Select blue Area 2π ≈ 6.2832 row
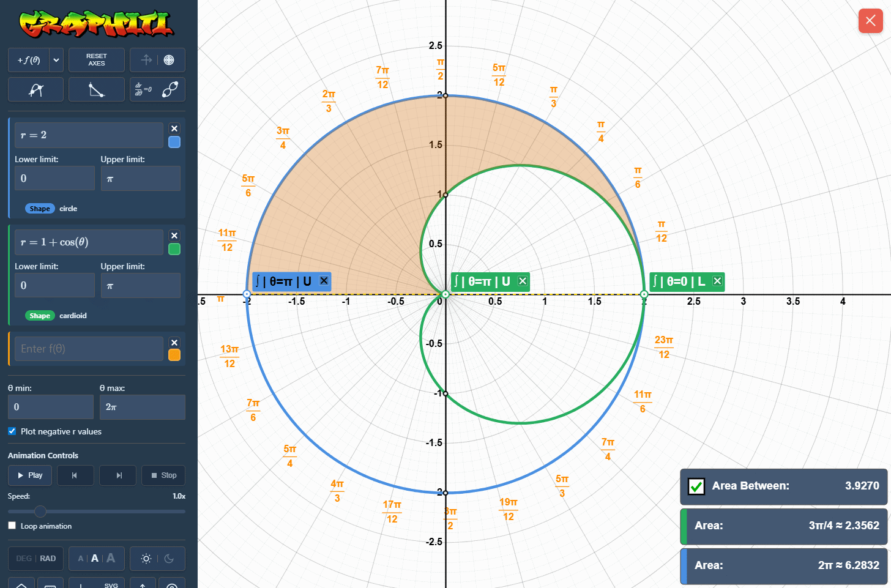 click(784, 566)
